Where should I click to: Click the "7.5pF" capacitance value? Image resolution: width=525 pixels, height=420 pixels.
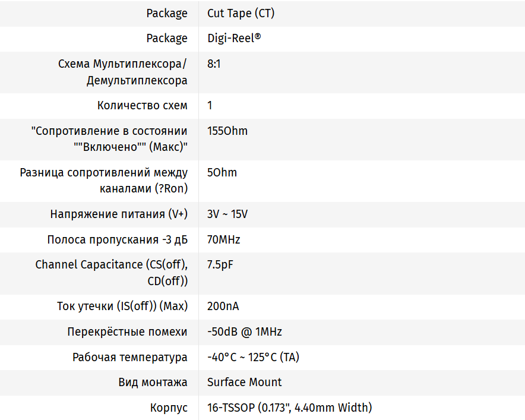click(220, 264)
